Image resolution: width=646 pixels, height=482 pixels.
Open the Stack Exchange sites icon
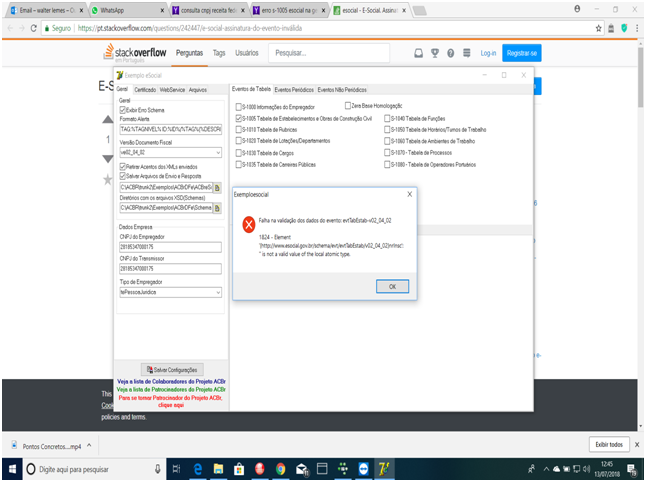[466, 53]
